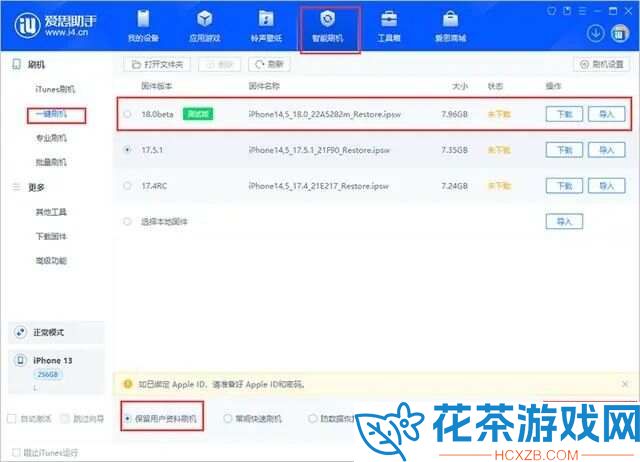
Task: Click 下载 for the 17.4RC firmware
Action: pos(564,186)
